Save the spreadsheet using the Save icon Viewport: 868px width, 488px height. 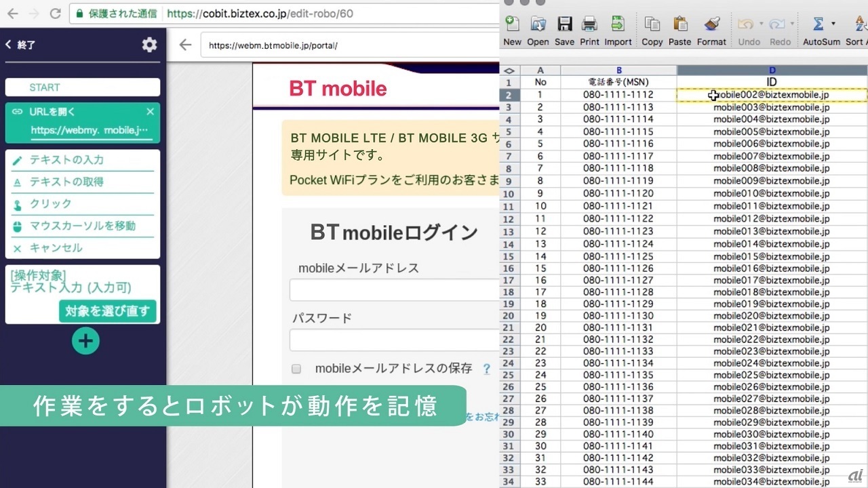(564, 24)
